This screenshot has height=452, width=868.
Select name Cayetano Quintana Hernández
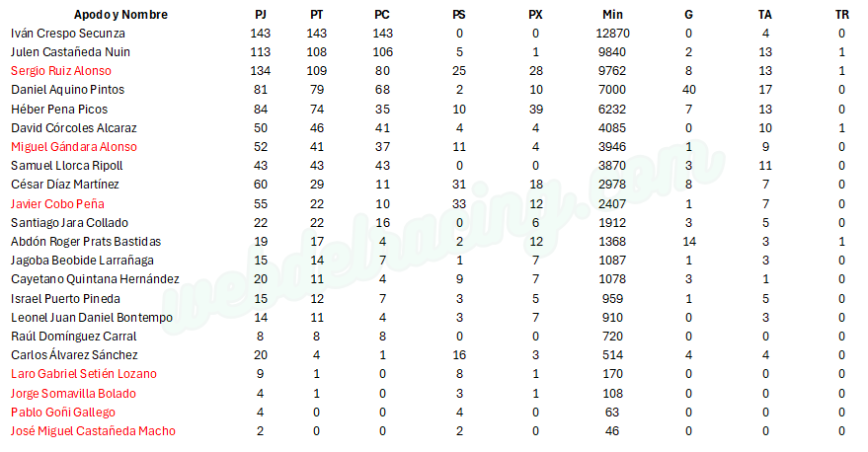95,279
